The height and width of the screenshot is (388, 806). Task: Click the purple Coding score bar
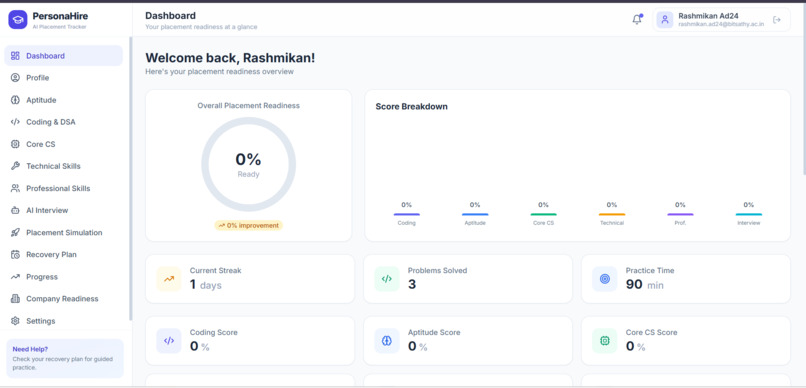[x=407, y=214]
